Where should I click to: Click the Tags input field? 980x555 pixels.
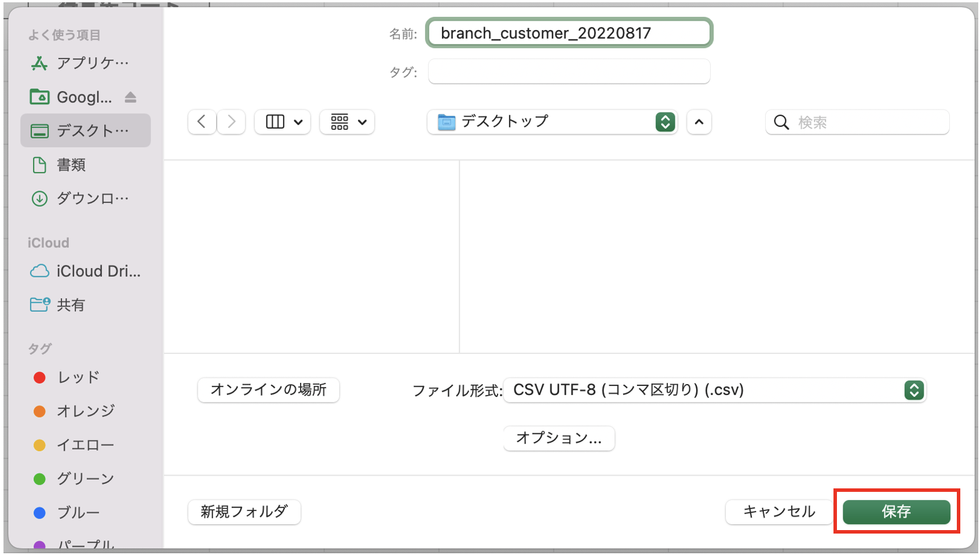[x=569, y=71]
